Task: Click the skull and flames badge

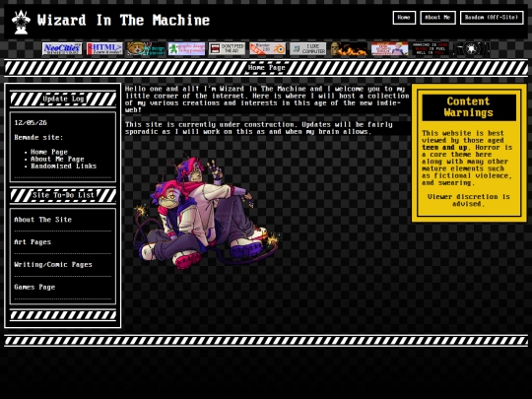Action: 349,48
